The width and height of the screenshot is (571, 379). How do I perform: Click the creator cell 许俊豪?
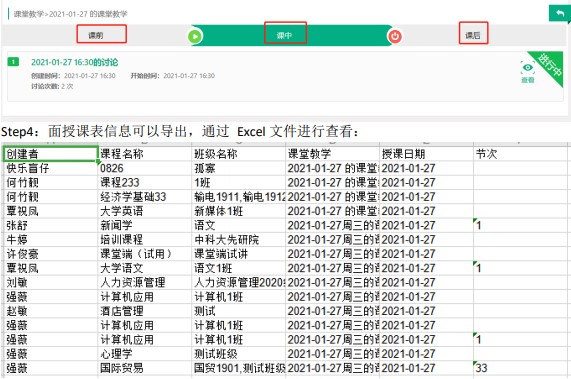point(51,254)
